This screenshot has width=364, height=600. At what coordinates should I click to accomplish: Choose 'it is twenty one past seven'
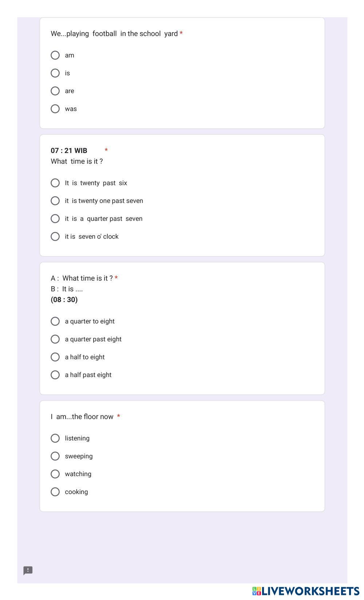(55, 201)
